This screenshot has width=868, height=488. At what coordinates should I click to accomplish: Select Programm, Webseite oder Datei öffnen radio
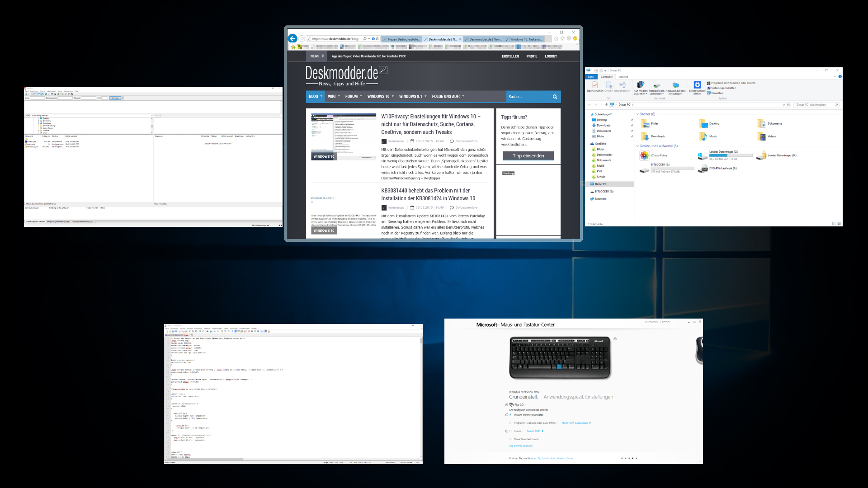pyautogui.click(x=510, y=423)
